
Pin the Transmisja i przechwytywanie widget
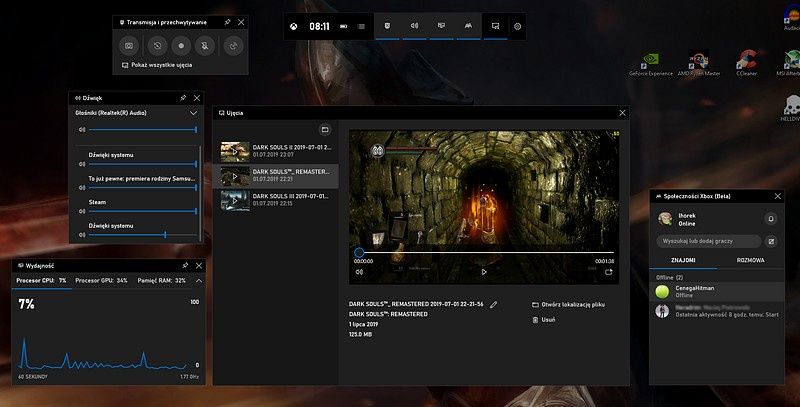pos(227,22)
